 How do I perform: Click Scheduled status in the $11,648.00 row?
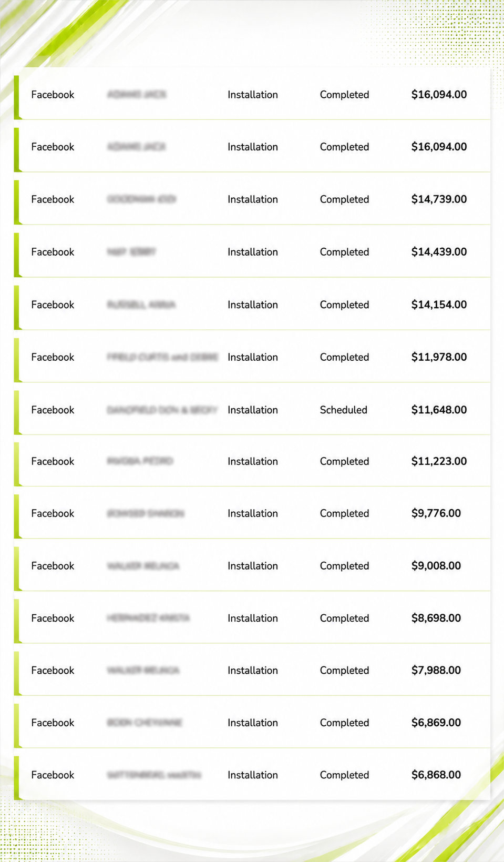(x=343, y=410)
